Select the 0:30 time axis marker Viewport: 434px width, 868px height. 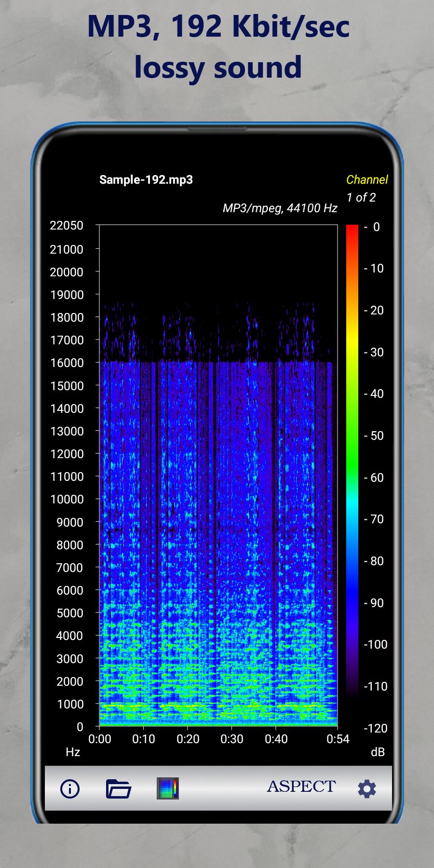pyautogui.click(x=232, y=739)
